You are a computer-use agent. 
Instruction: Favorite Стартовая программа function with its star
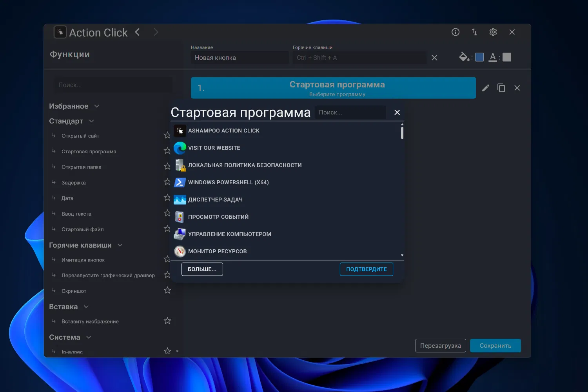click(x=167, y=151)
